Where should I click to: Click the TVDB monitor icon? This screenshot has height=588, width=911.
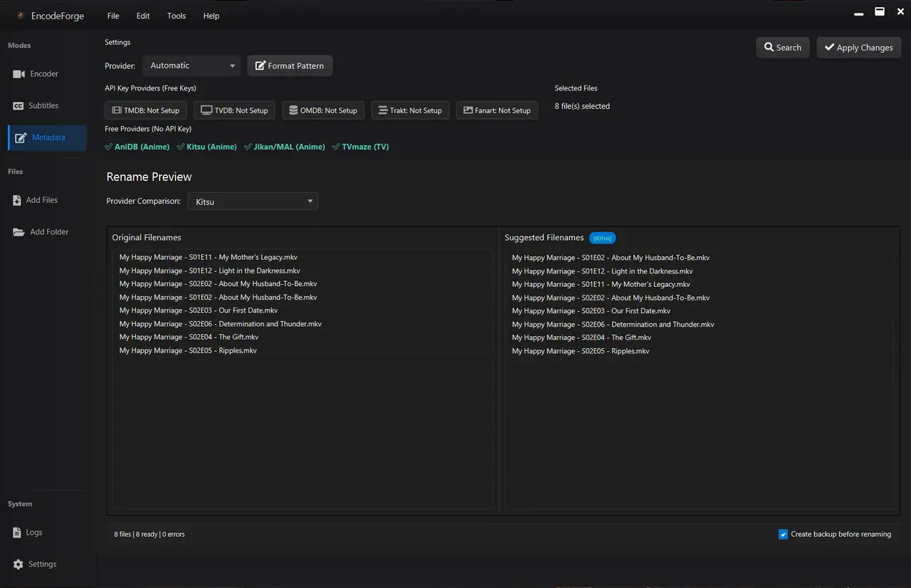point(206,110)
